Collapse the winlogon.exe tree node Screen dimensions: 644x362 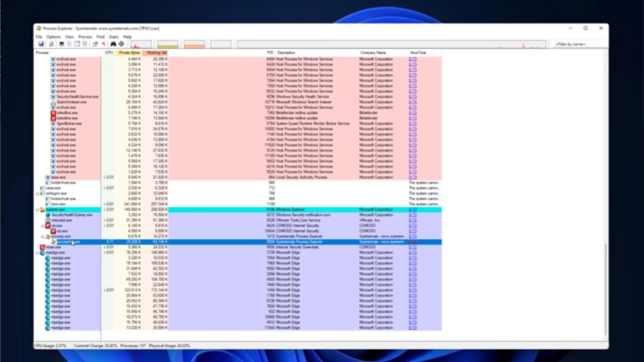[37, 194]
